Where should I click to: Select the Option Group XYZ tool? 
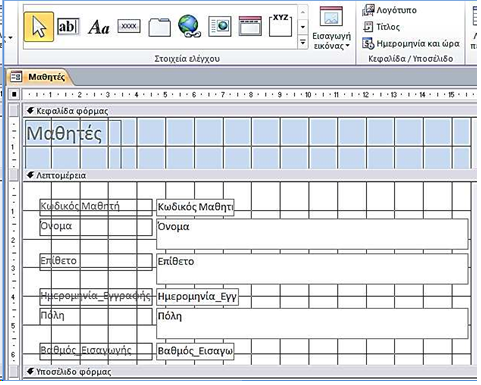280,26
